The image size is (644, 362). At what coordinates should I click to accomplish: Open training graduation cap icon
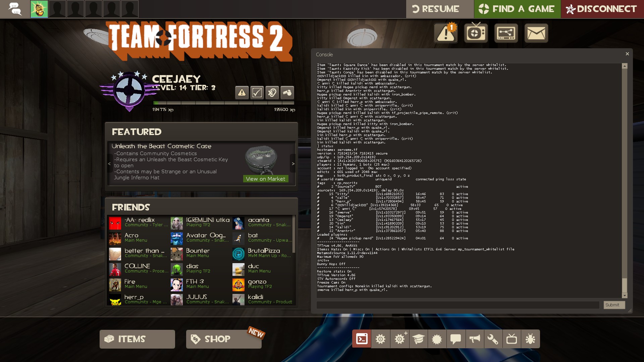tap(418, 339)
